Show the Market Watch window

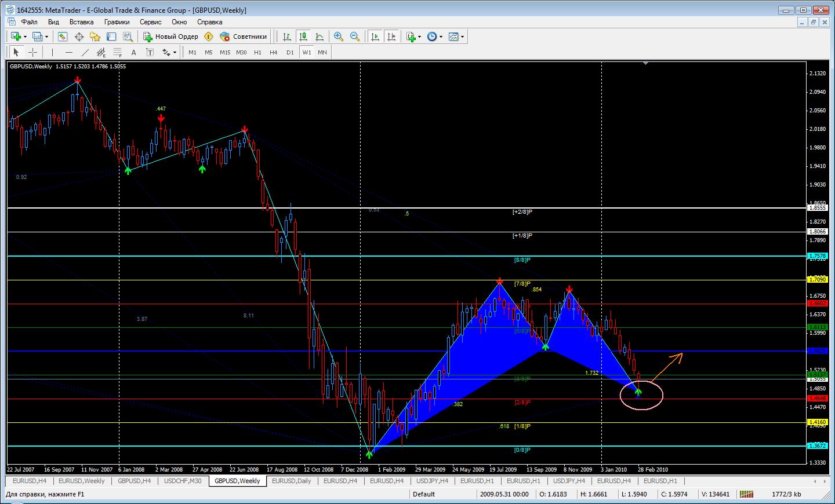[63, 36]
